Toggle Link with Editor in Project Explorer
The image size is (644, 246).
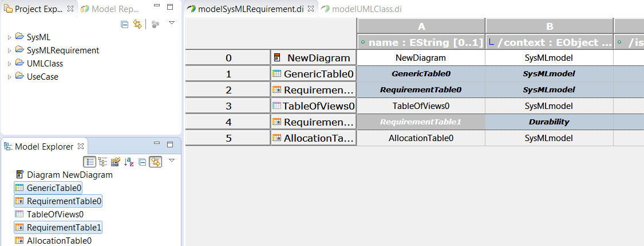point(137,24)
